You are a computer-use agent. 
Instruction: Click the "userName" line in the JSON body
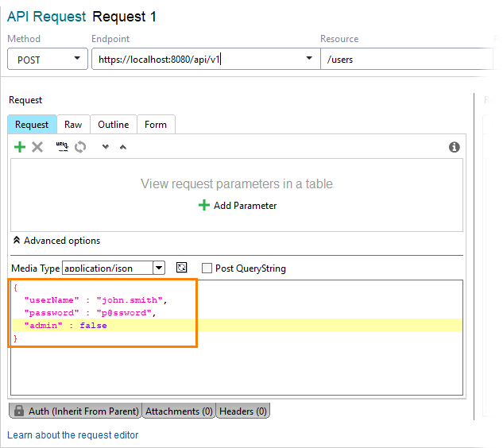[x=95, y=300]
